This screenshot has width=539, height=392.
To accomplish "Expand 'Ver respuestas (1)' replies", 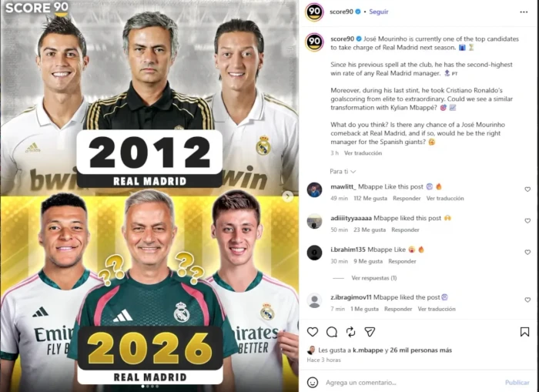I will pyautogui.click(x=373, y=278).
